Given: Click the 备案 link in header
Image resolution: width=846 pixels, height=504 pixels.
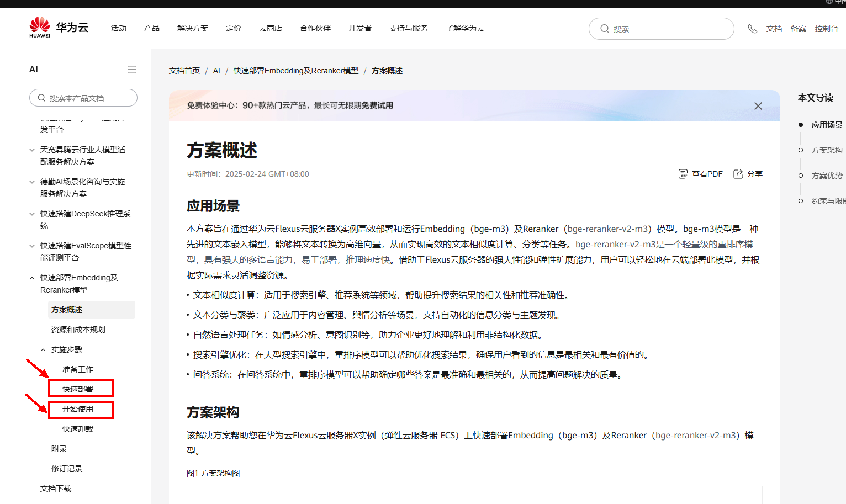Looking at the screenshot, I should [x=799, y=29].
